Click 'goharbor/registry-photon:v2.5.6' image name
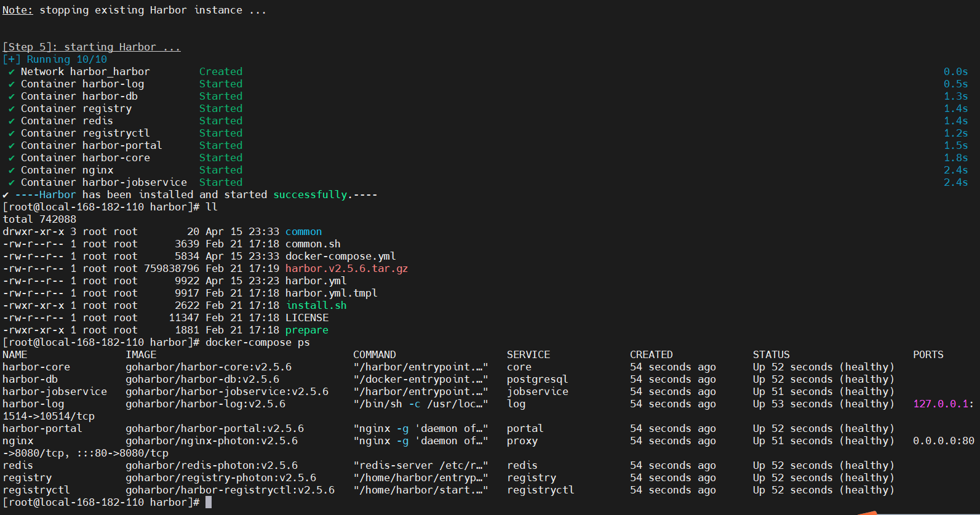The height and width of the screenshot is (515, 980). [221, 478]
